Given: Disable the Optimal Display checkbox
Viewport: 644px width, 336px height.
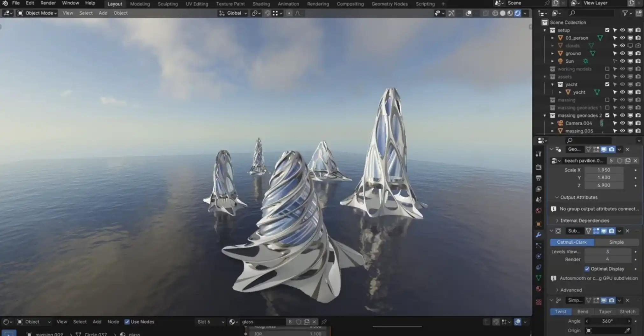Looking at the screenshot, I should pyautogui.click(x=587, y=269).
